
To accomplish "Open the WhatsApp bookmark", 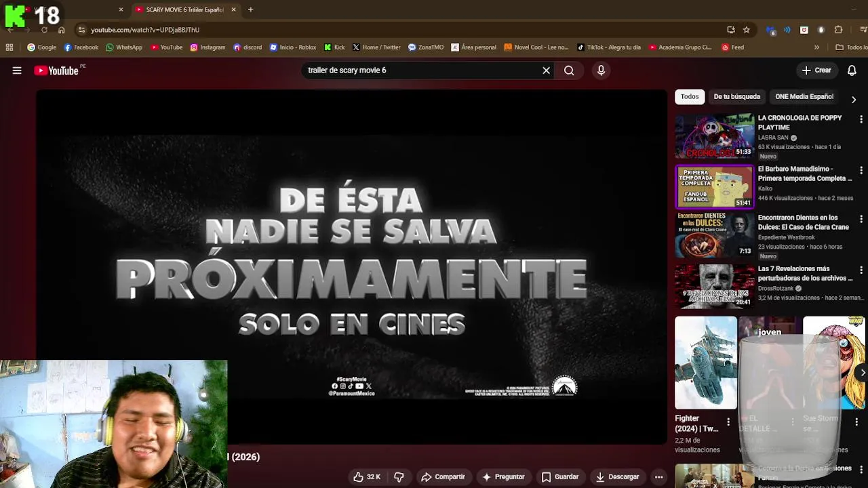I will click(123, 47).
